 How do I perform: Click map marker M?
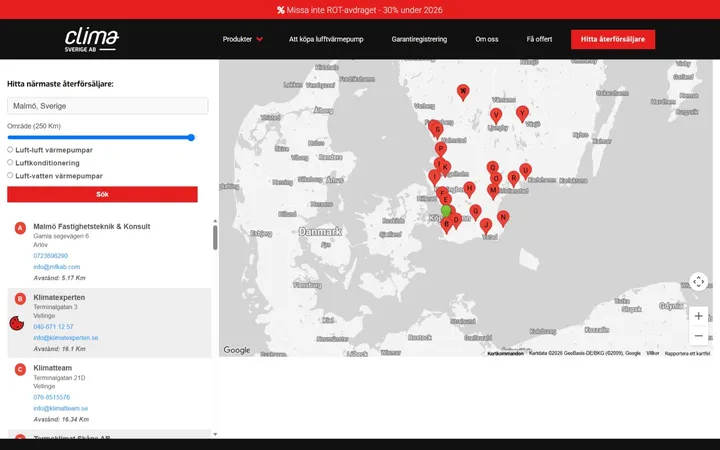point(493,191)
